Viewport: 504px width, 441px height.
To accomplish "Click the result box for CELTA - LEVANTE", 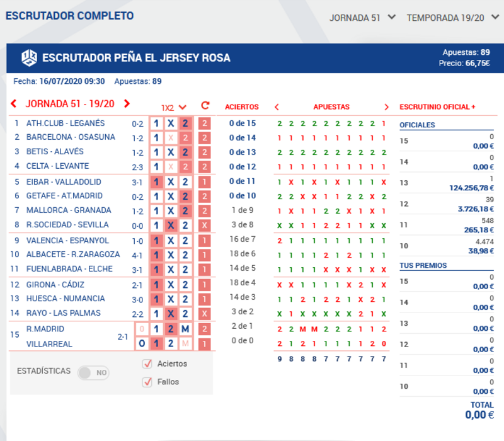I will 204,167.
